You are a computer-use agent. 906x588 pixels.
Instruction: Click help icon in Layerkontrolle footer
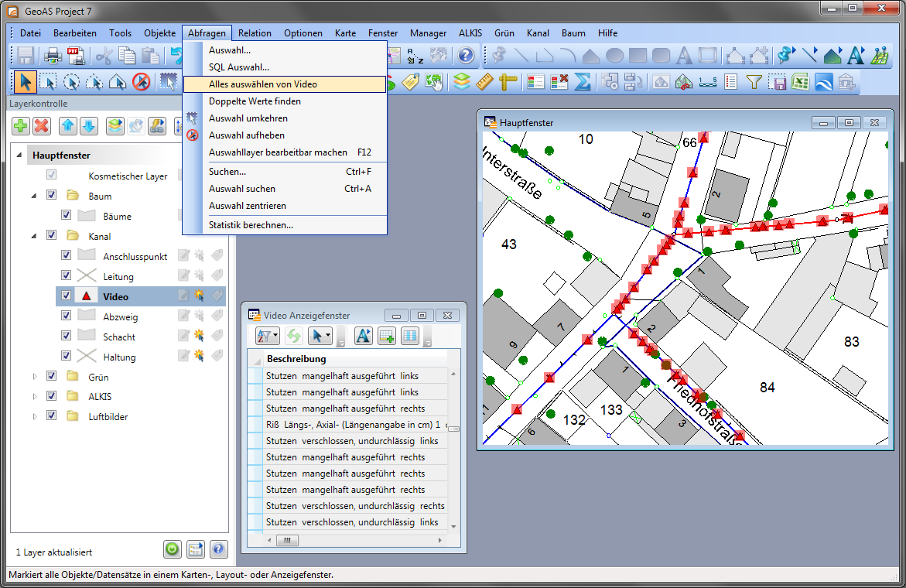[x=218, y=549]
